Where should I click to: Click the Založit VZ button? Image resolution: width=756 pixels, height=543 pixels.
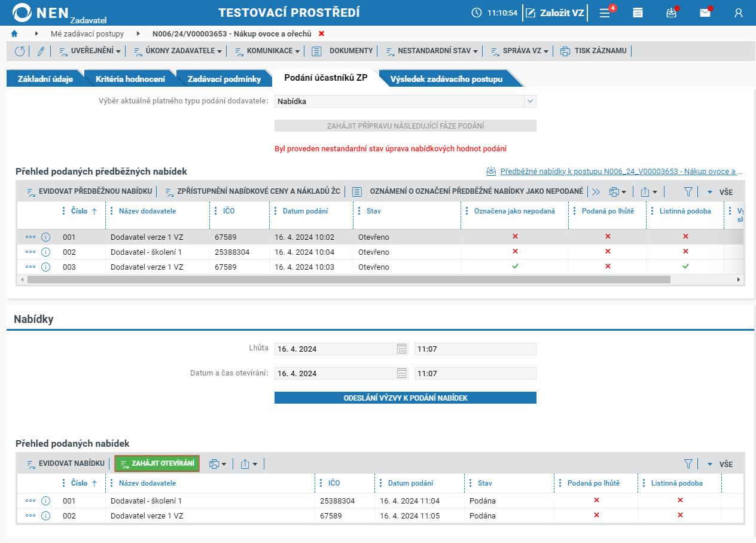[555, 13]
